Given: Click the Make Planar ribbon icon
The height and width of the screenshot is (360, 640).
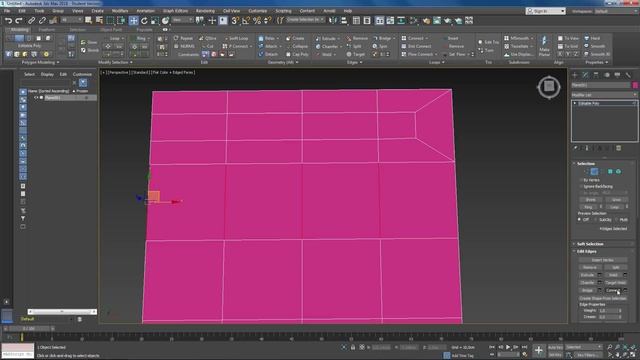Looking at the screenshot, I should click(544, 46).
